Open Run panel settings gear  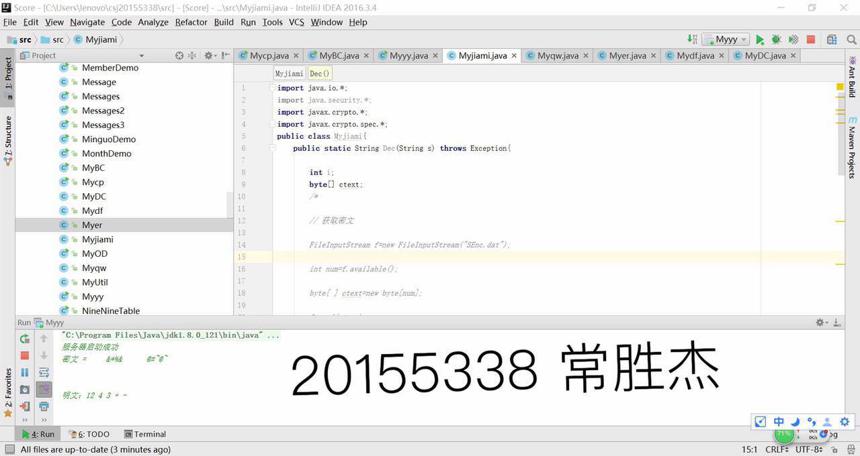(x=820, y=323)
